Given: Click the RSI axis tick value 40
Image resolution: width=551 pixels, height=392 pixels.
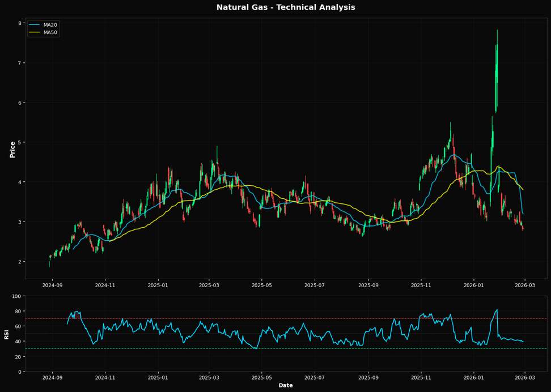Looking at the screenshot, I should pos(19,342).
